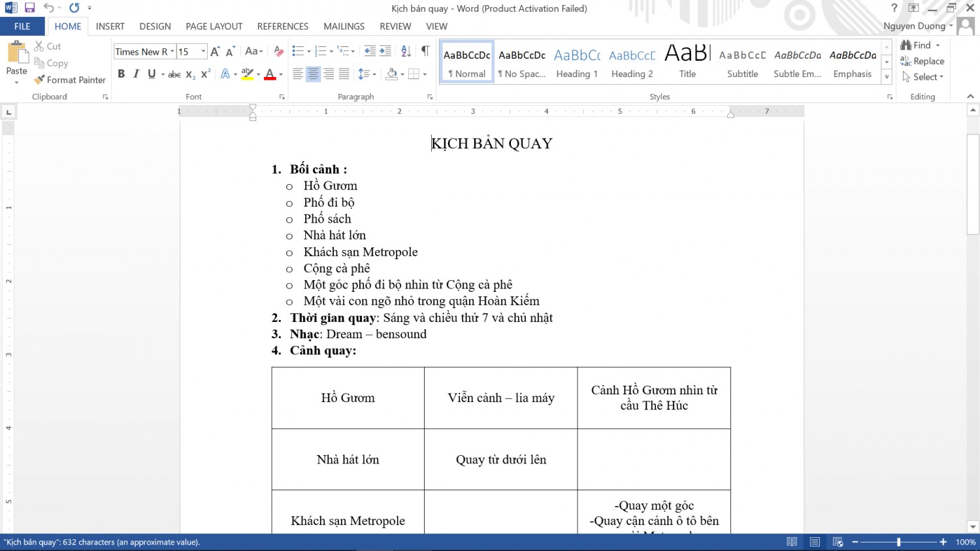Toggle Italic formatting
This screenshot has height=551, width=980.
pos(136,74)
